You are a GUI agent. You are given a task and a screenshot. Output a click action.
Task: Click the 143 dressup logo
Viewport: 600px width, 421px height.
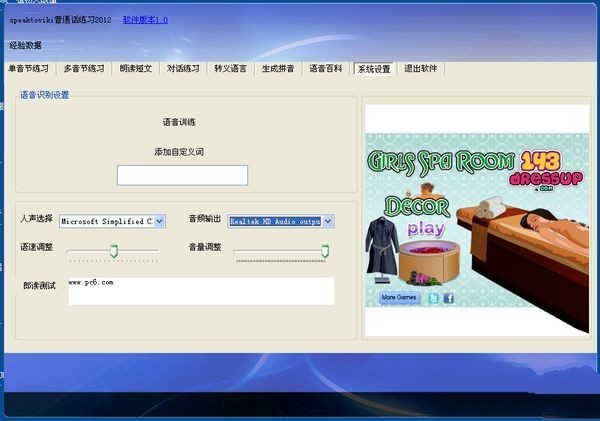coord(546,171)
